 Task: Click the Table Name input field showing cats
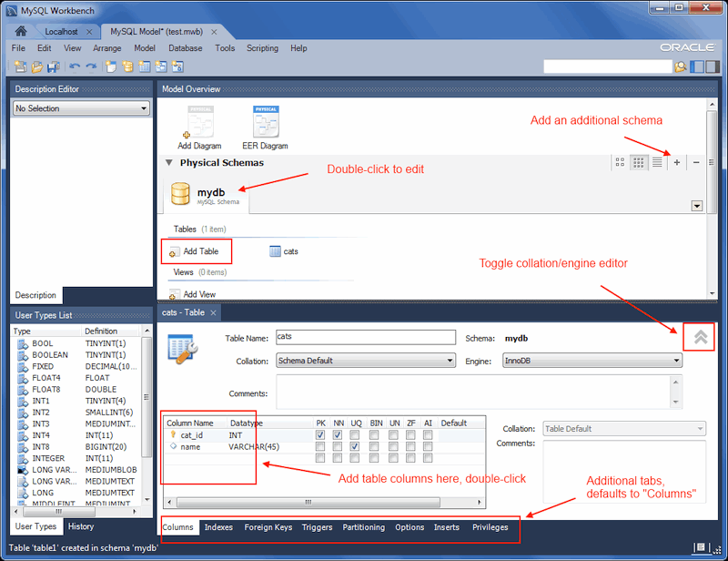pos(364,338)
